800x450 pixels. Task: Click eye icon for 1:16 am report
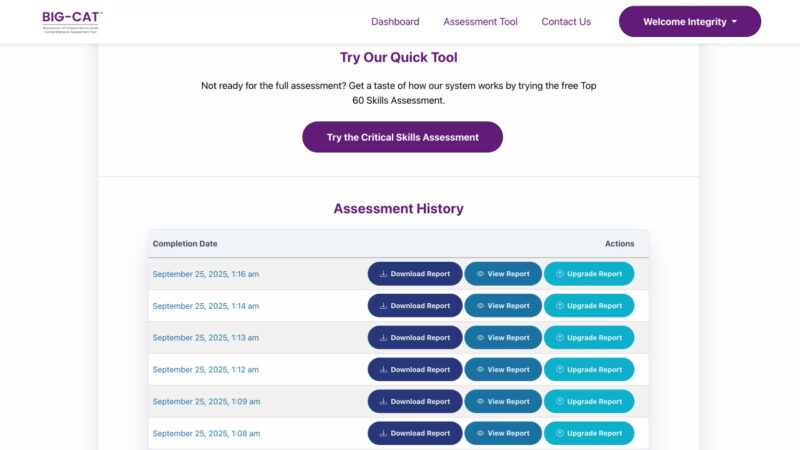tap(480, 274)
